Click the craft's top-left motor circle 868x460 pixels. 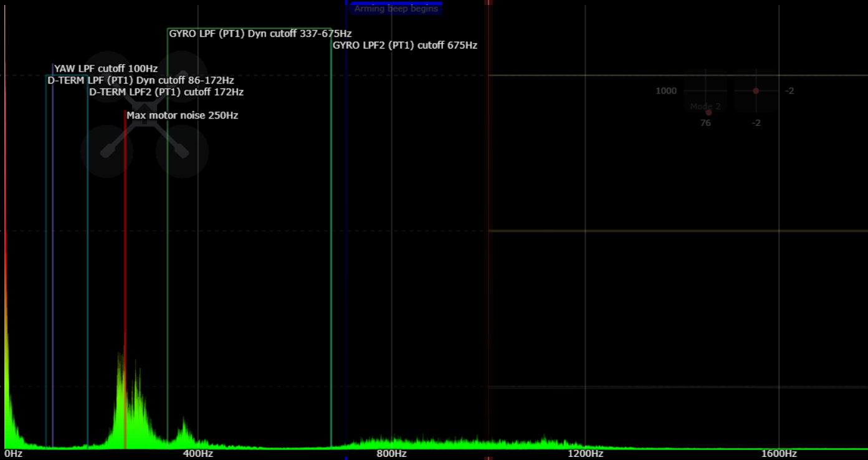pyautogui.click(x=107, y=77)
